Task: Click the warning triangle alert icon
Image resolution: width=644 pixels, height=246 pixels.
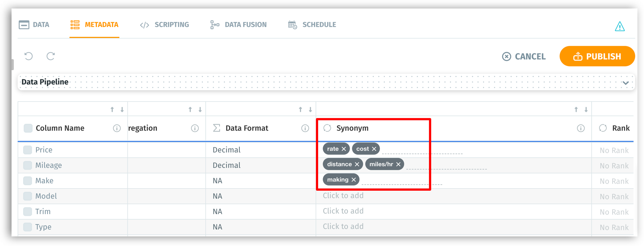Action: (x=620, y=27)
